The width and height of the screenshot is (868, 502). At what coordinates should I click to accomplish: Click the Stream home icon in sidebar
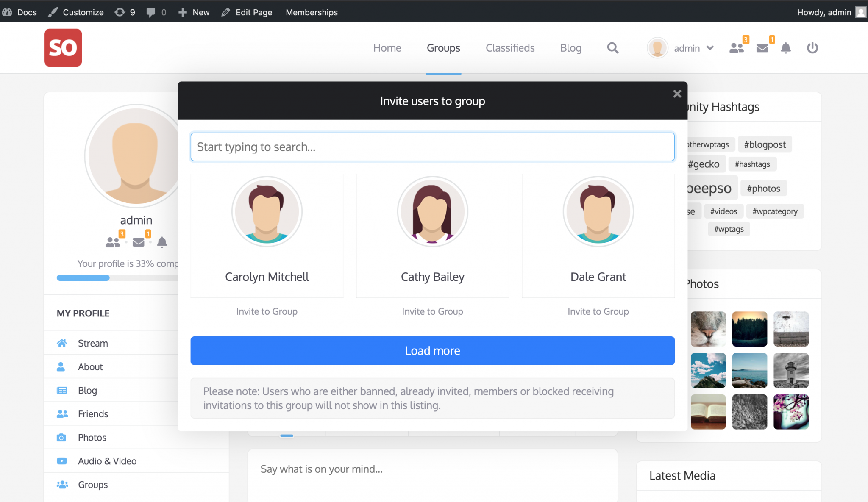(x=62, y=343)
